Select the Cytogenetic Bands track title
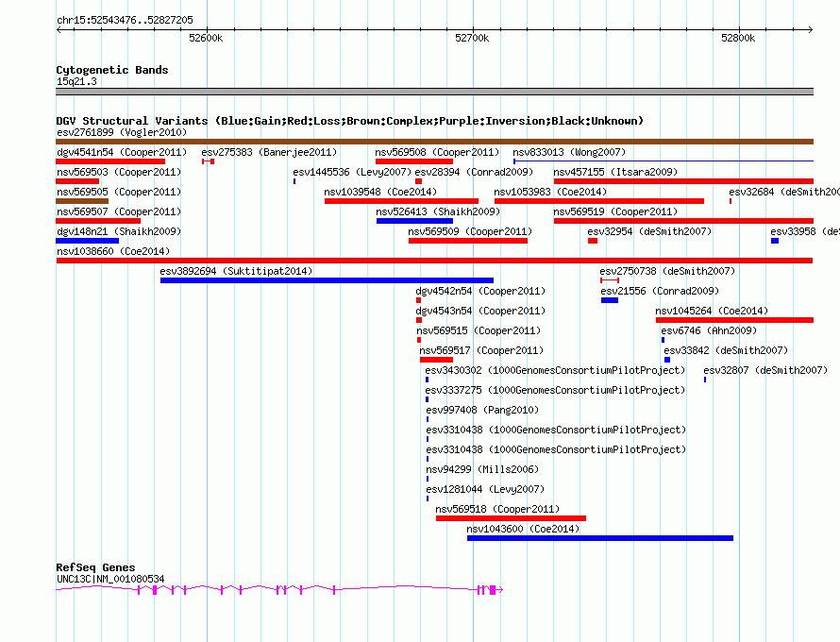This screenshot has height=642, width=840. pyautogui.click(x=112, y=70)
